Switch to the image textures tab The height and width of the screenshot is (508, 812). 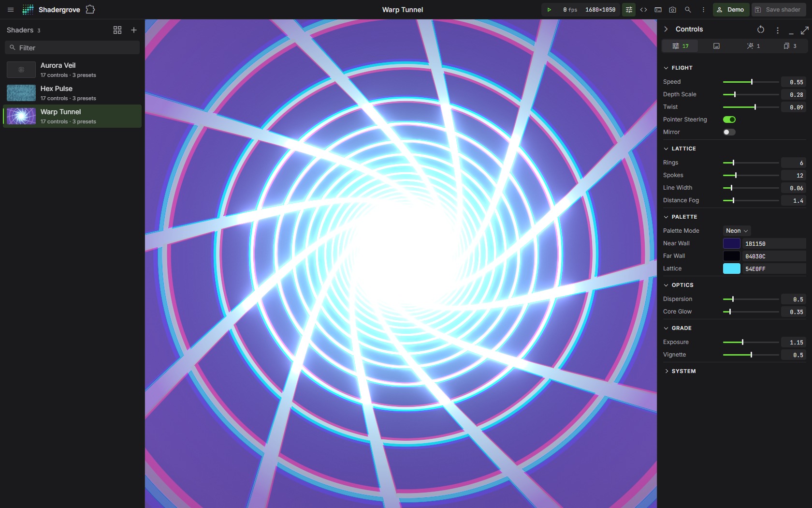coord(716,46)
